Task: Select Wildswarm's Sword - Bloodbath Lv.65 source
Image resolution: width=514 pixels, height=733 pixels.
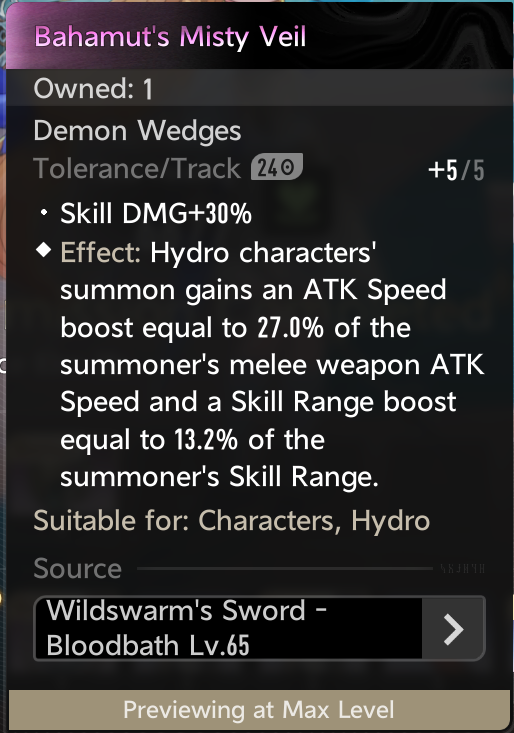Action: tap(259, 628)
